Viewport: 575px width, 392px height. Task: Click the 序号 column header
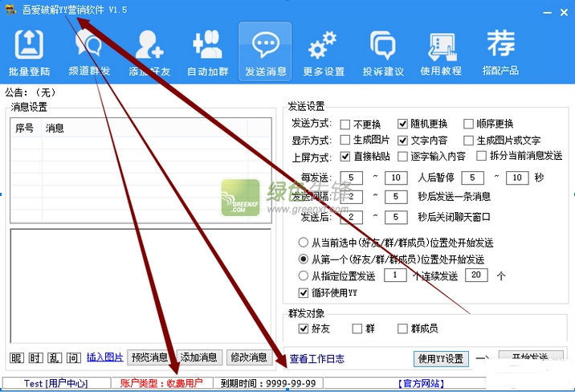pyautogui.click(x=26, y=129)
